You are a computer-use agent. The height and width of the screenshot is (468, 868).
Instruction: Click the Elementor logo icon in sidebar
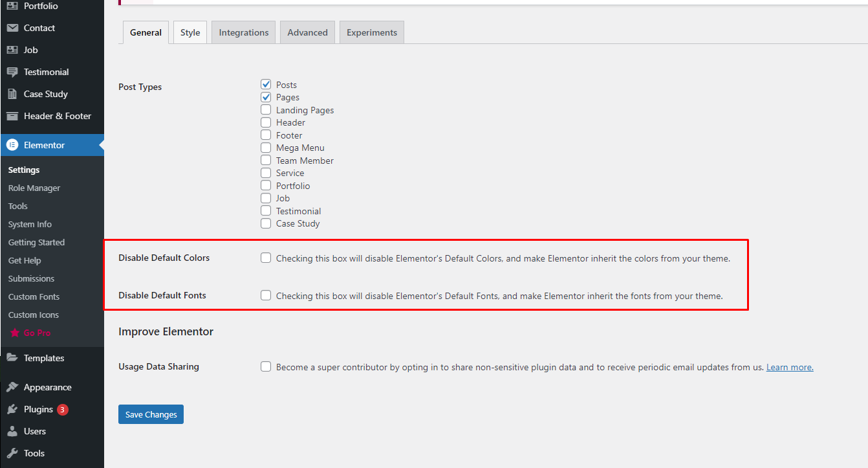[12, 145]
